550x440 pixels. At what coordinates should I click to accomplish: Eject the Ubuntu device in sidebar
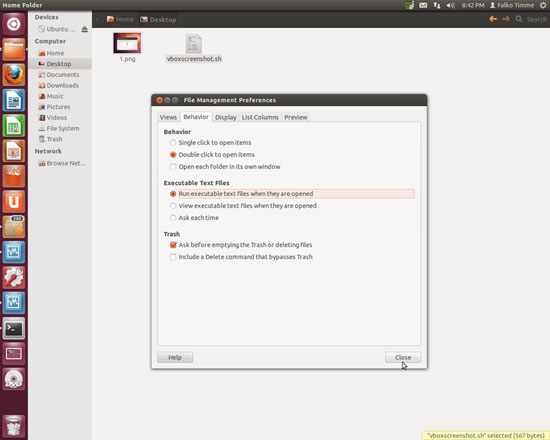click(85, 29)
